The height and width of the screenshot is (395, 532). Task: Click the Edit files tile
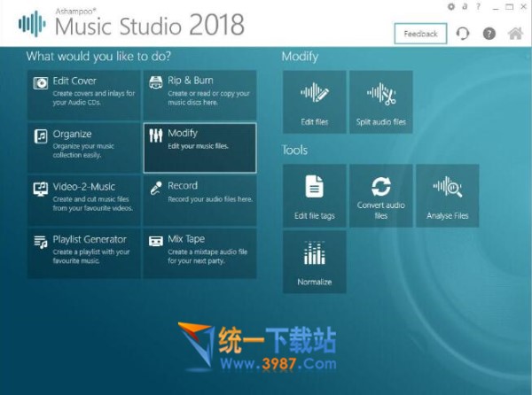click(314, 102)
